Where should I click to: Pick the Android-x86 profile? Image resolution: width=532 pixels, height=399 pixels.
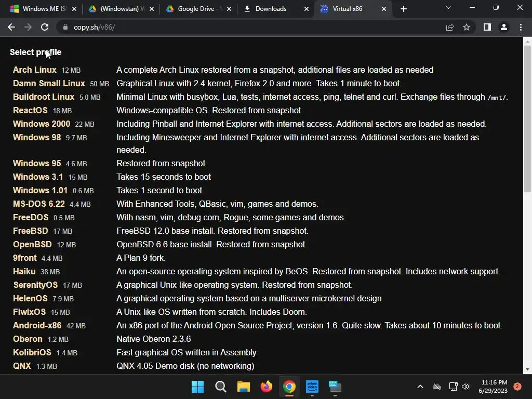[37, 326]
